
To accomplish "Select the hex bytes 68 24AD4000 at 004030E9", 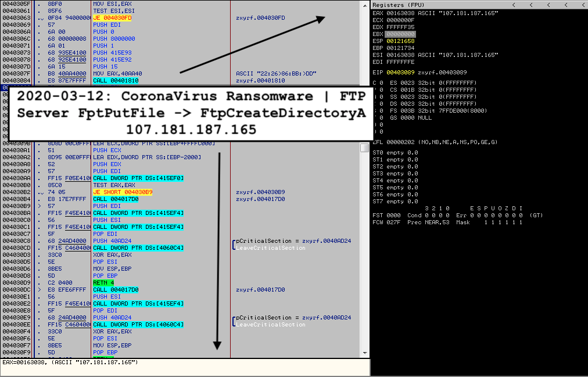I will pyautogui.click(x=67, y=318).
